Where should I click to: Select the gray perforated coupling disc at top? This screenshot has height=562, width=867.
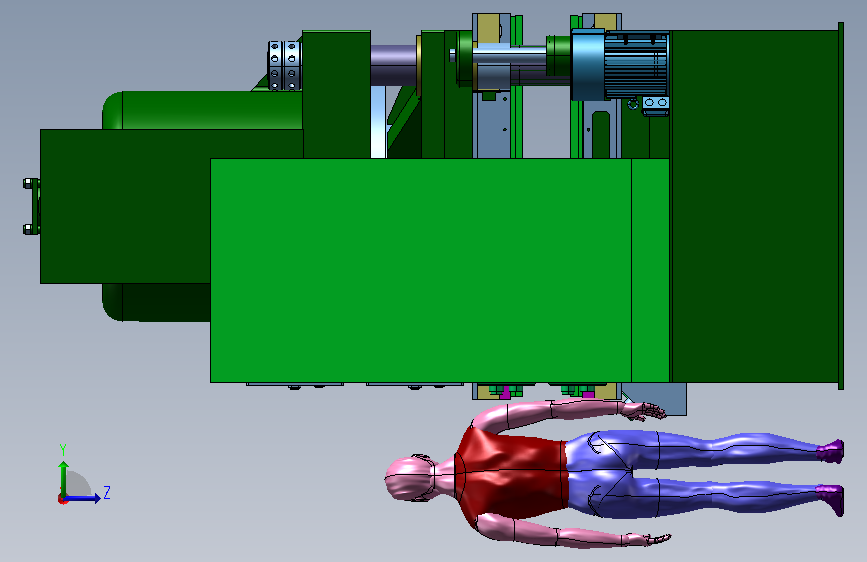[x=284, y=65]
